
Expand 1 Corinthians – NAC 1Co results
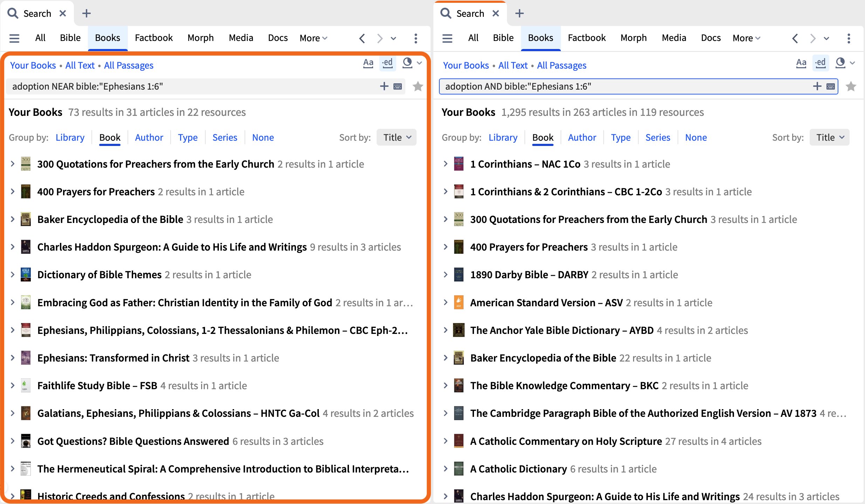pos(446,164)
